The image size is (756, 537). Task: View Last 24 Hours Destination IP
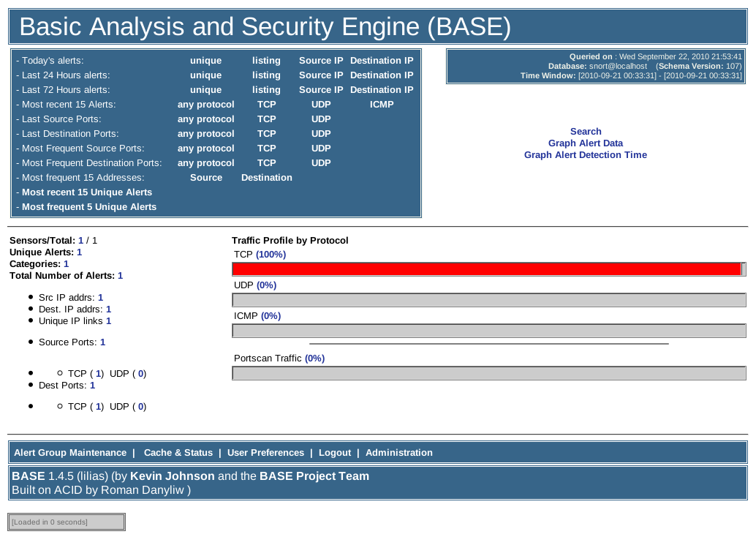(x=382, y=75)
